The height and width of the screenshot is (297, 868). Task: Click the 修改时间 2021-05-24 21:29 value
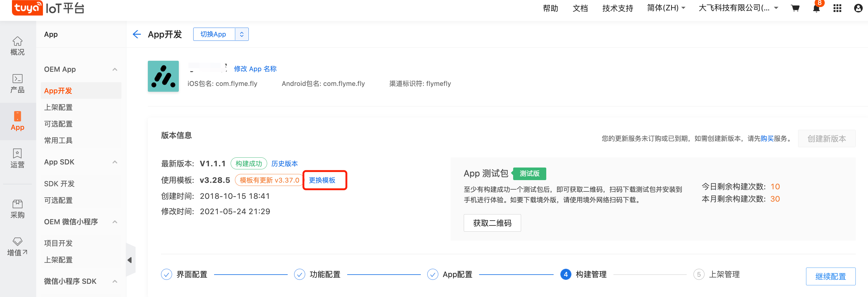click(235, 211)
